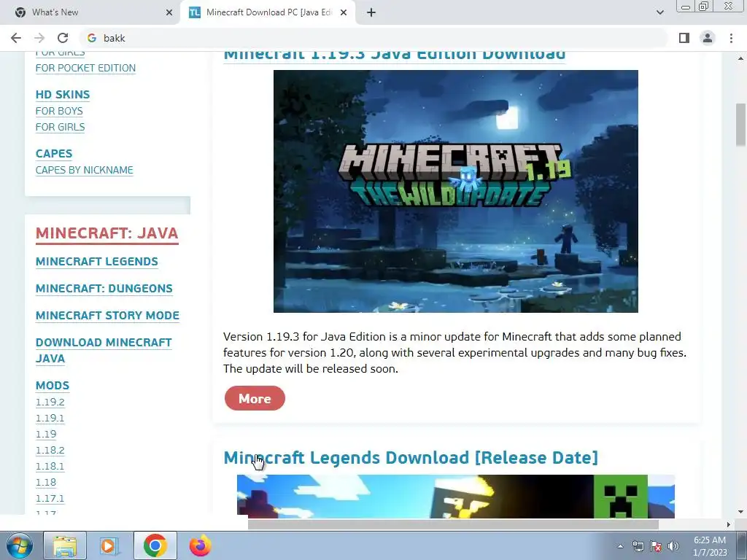Open the HD SKINS sidebar link
Viewport: 747px width, 560px height.
63,95
